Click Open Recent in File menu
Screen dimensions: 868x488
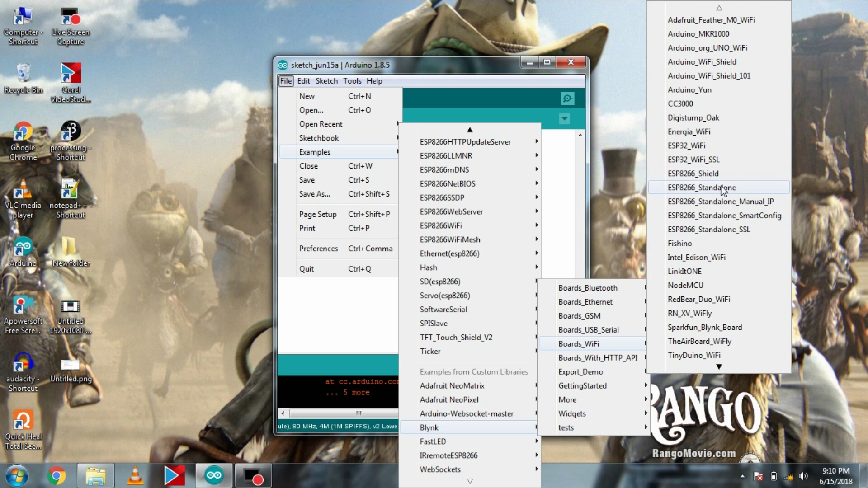pos(321,123)
